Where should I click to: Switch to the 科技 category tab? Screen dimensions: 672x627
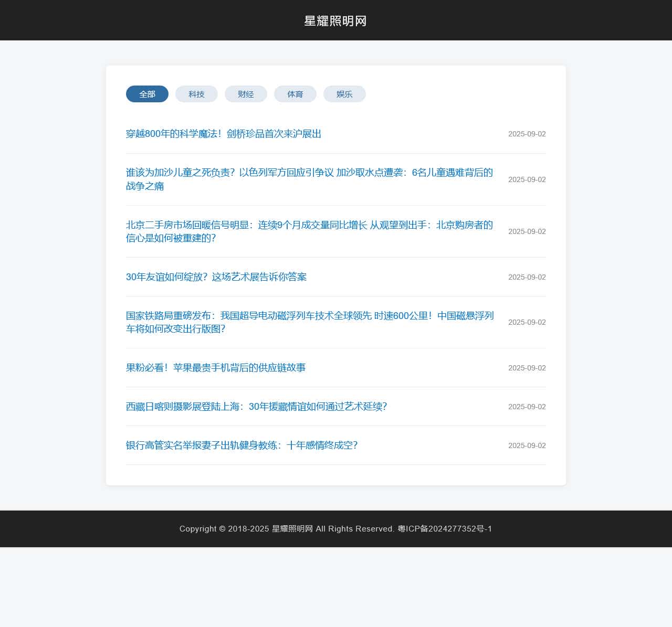(x=196, y=94)
